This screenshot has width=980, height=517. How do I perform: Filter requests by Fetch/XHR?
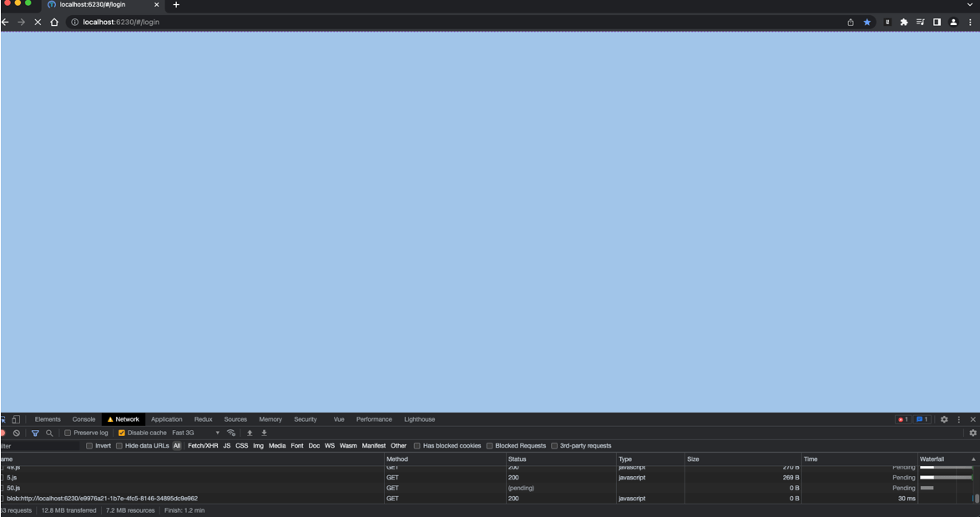click(x=203, y=446)
